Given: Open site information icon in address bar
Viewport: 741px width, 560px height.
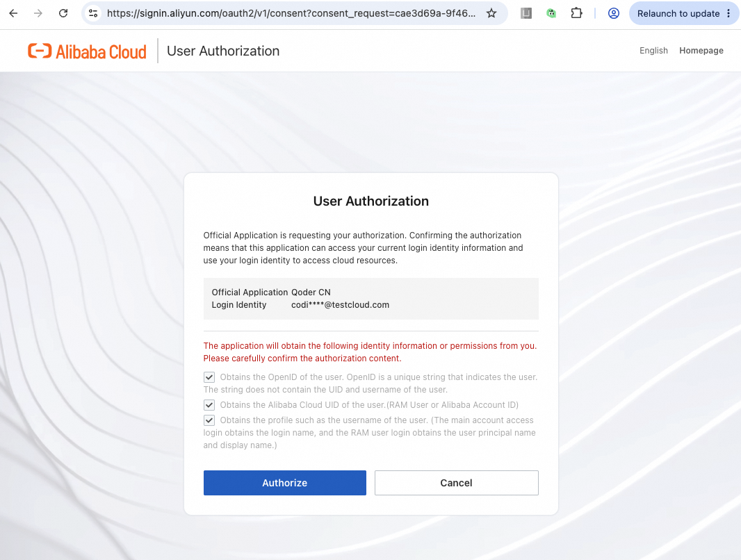Looking at the screenshot, I should click(94, 13).
